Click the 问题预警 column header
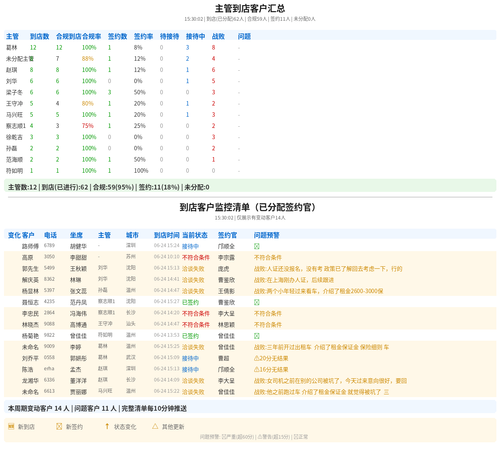 (267, 235)
